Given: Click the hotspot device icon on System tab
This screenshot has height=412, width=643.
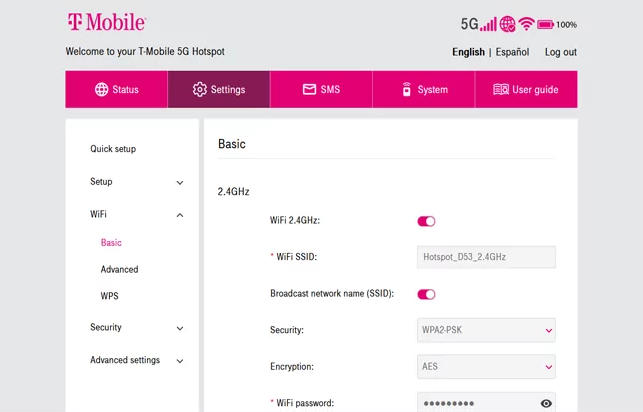Looking at the screenshot, I should [x=406, y=89].
